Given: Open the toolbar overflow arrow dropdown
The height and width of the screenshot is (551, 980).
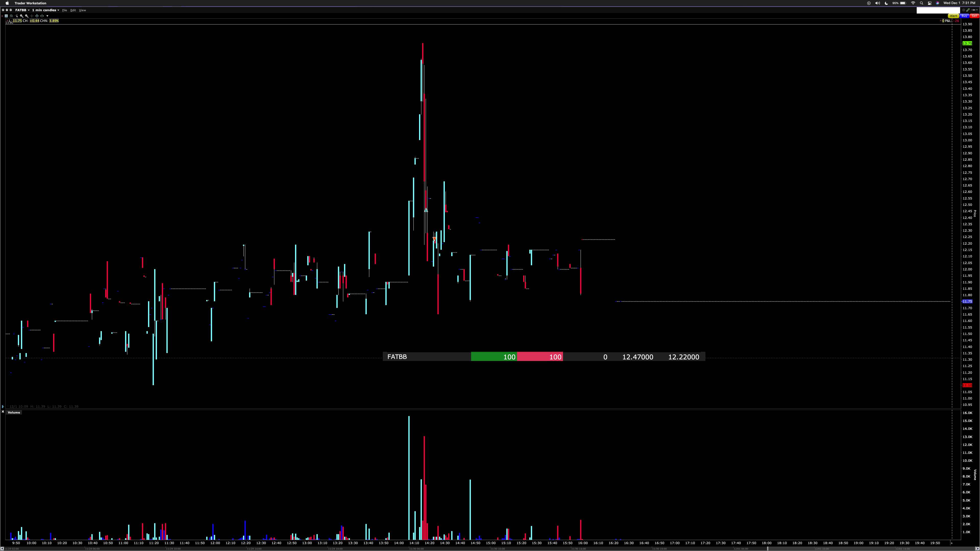Looking at the screenshot, I should click(x=47, y=16).
